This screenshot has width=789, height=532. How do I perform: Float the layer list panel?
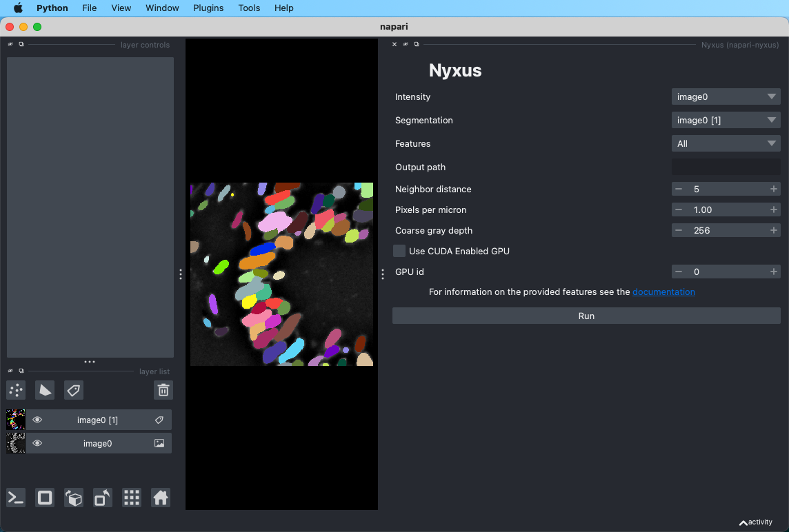tap(21, 371)
